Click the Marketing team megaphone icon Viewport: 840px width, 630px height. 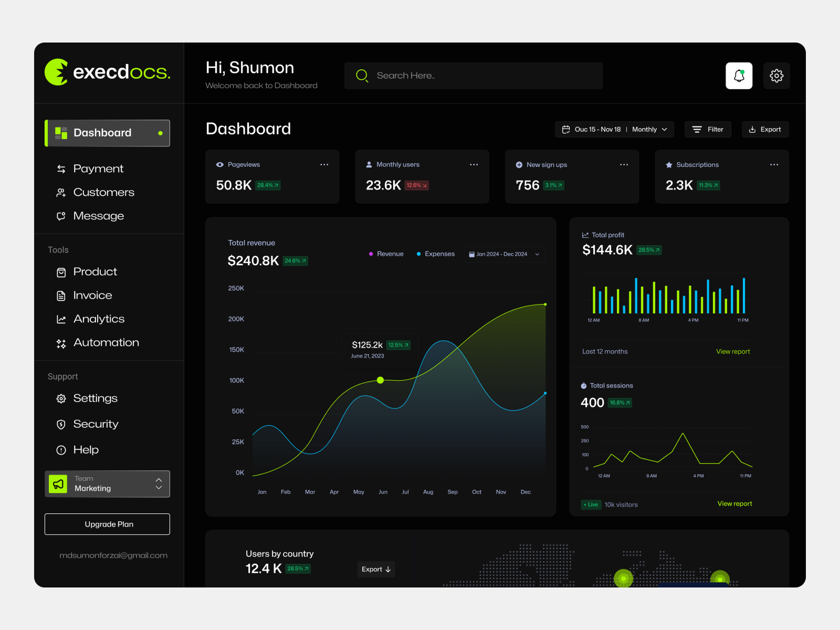tap(58, 484)
